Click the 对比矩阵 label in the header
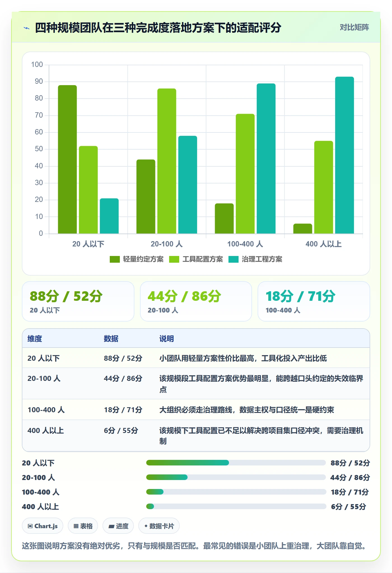The width and height of the screenshot is (392, 573). point(354,27)
